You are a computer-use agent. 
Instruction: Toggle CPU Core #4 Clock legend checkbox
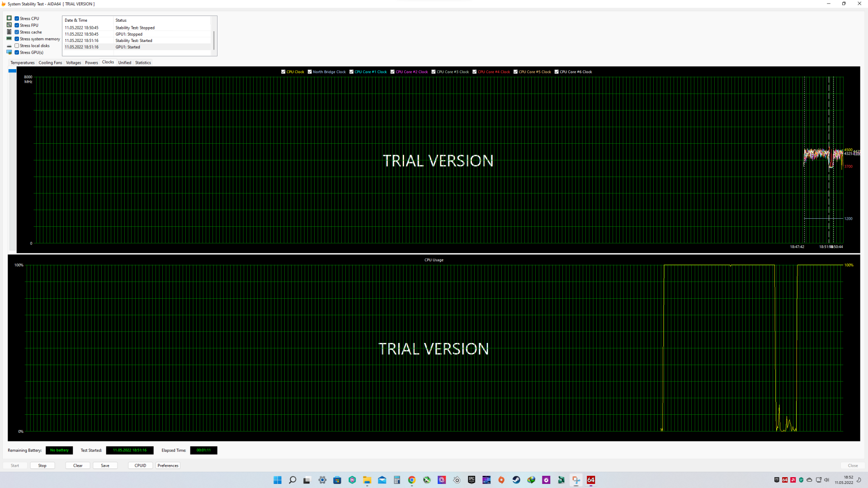(x=475, y=72)
